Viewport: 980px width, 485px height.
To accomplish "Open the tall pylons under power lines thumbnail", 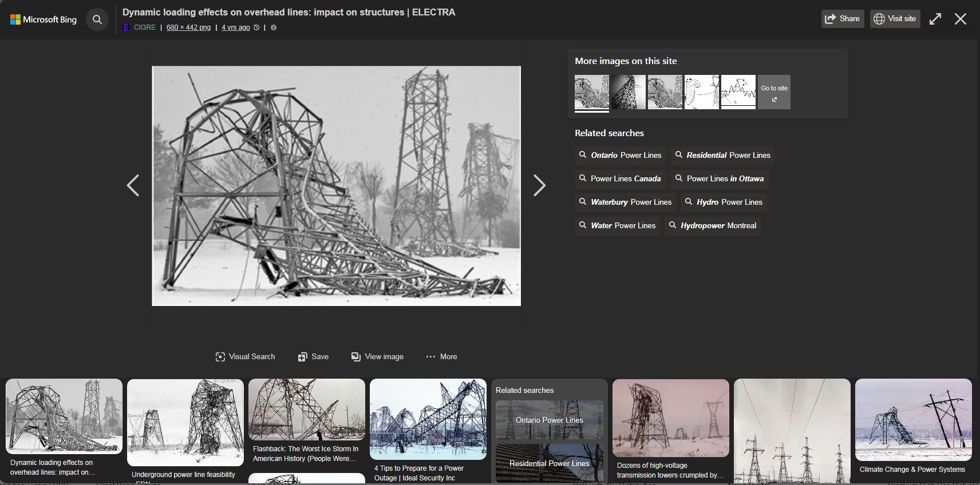I will pos(792,432).
